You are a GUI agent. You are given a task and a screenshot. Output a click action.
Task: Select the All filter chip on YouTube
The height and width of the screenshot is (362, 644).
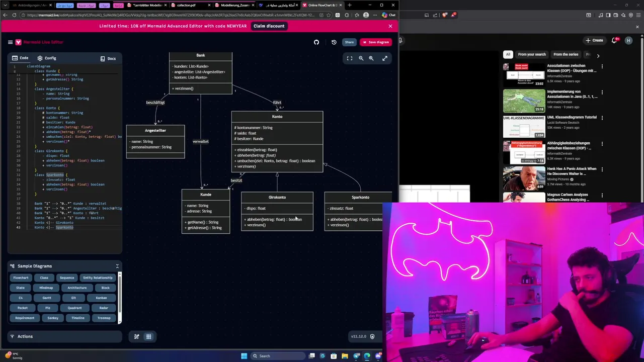[508, 54]
